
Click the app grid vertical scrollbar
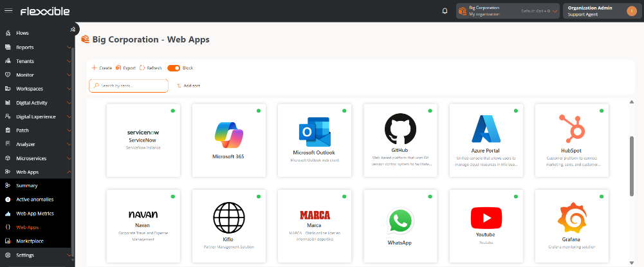click(x=632, y=167)
